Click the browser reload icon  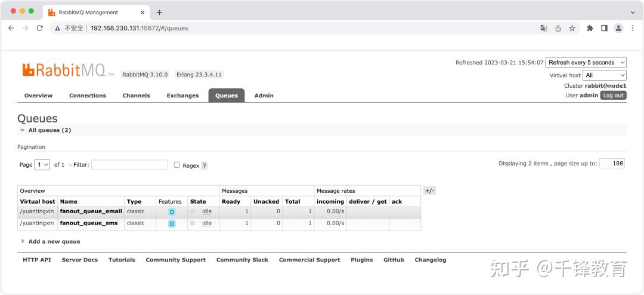(x=40, y=28)
